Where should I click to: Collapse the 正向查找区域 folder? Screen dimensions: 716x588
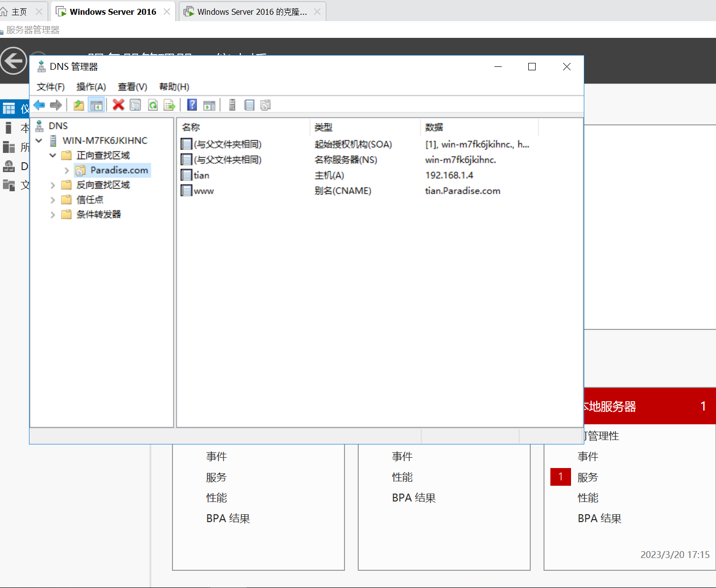click(x=53, y=155)
